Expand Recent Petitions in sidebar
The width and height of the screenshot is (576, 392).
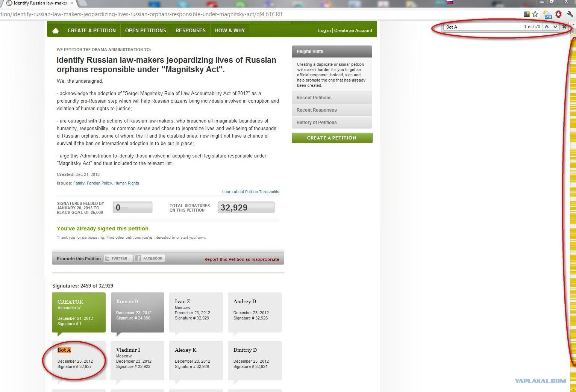(332, 98)
